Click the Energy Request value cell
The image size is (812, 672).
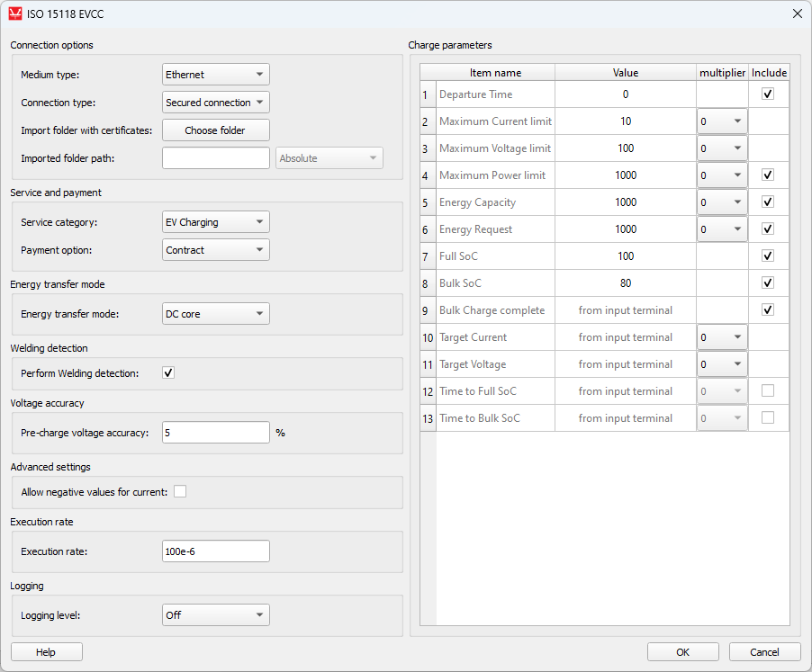tap(626, 228)
